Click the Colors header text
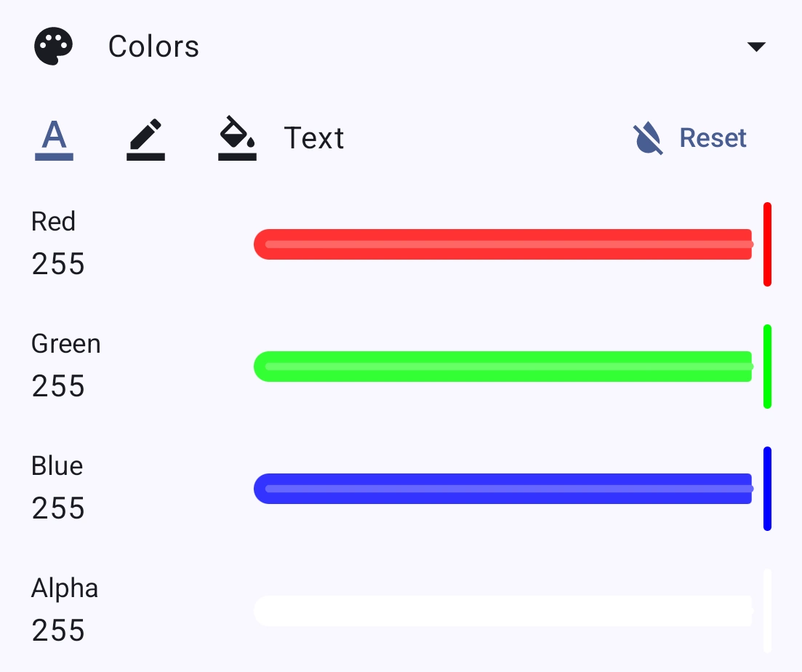 (x=153, y=45)
